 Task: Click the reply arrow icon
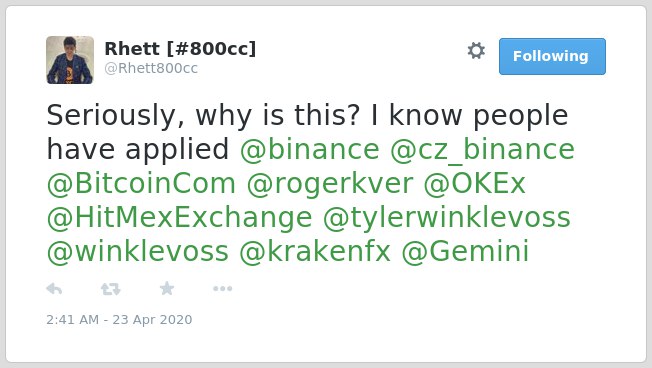pyautogui.click(x=54, y=288)
